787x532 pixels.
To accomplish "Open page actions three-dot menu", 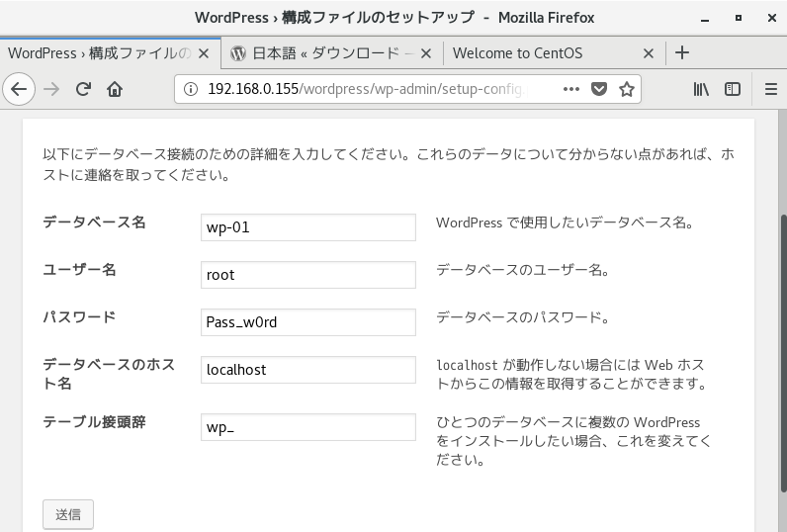I will click(x=571, y=89).
